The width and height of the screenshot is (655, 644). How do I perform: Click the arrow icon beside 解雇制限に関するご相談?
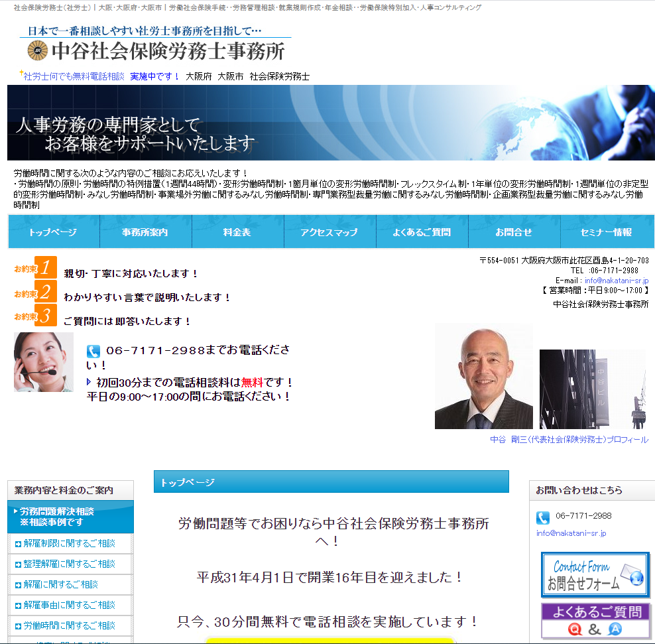pos(17,544)
